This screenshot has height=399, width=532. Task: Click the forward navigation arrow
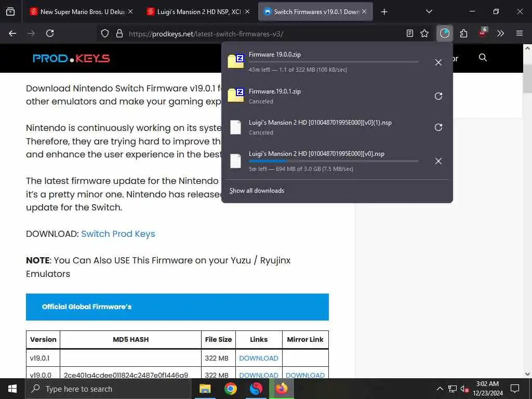tap(31, 33)
